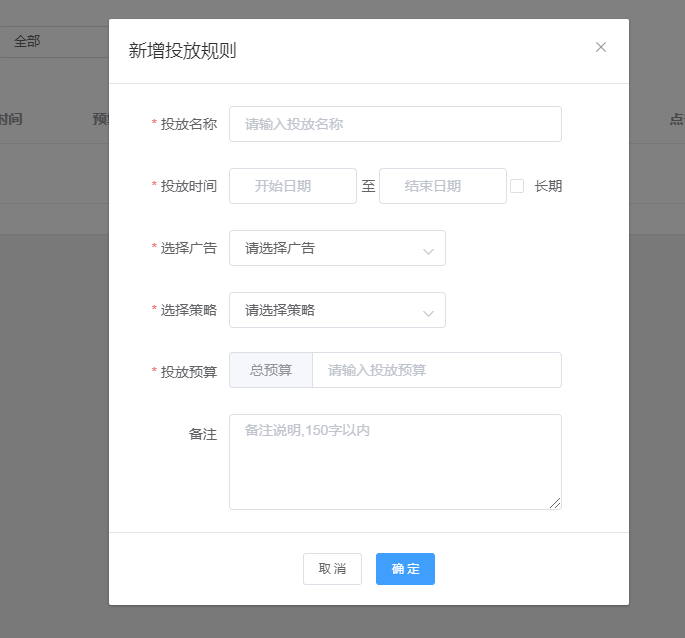Click the chevron arrow in 选择广告 select

pos(428,251)
